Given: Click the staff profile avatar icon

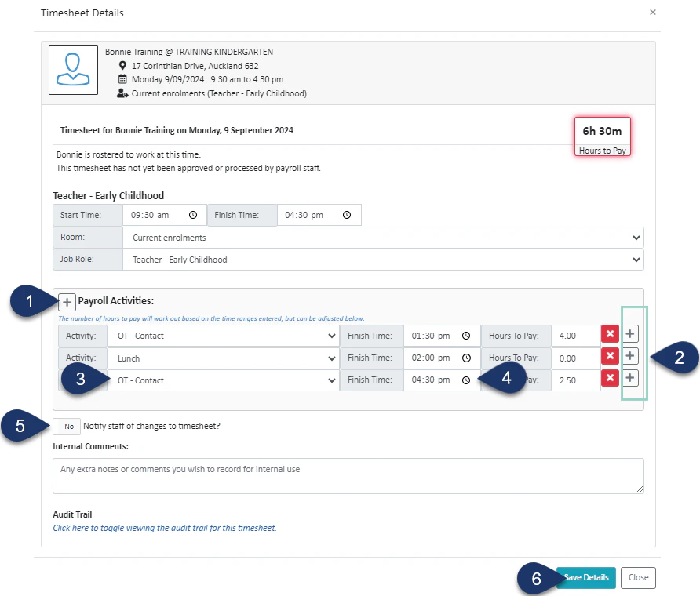Looking at the screenshot, I should (x=73, y=70).
